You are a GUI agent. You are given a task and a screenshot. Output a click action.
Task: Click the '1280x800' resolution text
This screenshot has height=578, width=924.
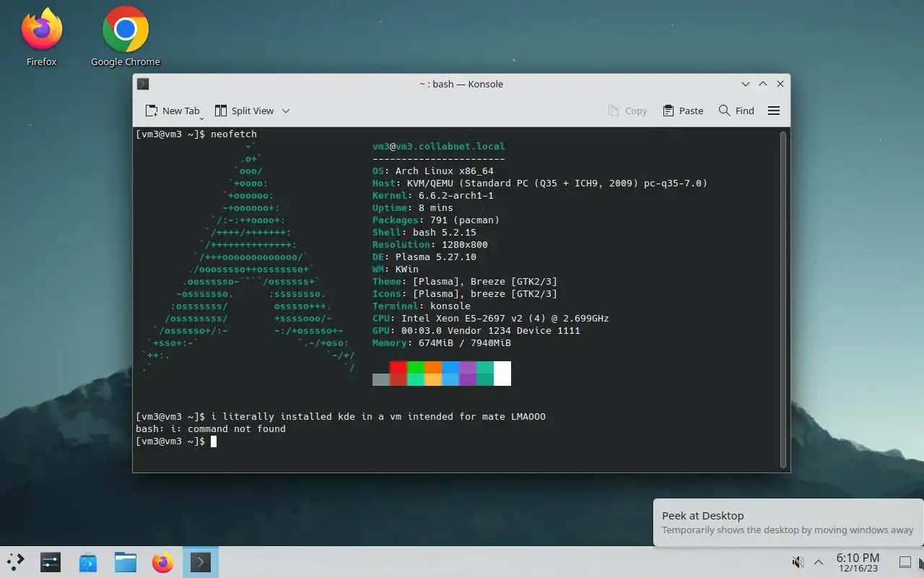click(465, 244)
